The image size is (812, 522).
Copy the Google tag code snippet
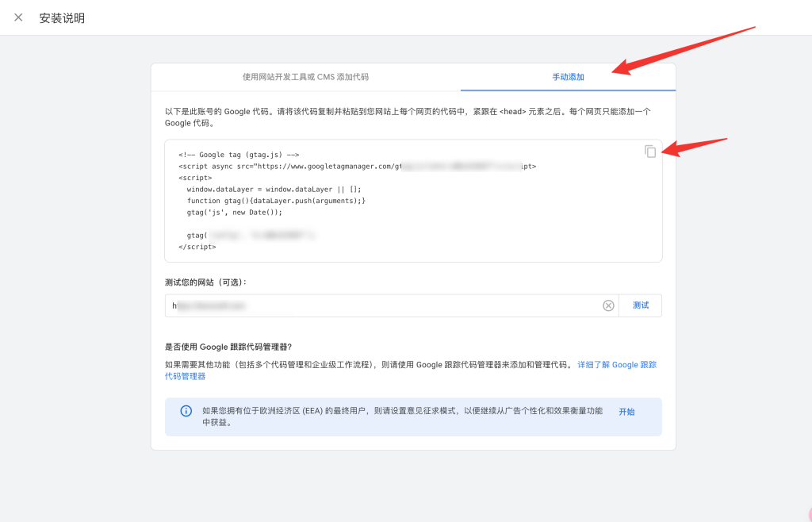(650, 152)
